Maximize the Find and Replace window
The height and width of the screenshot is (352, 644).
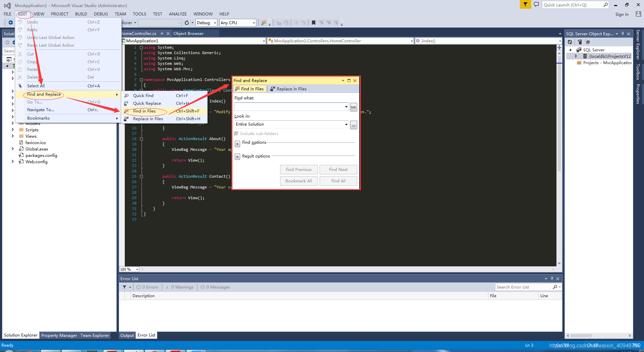click(349, 81)
